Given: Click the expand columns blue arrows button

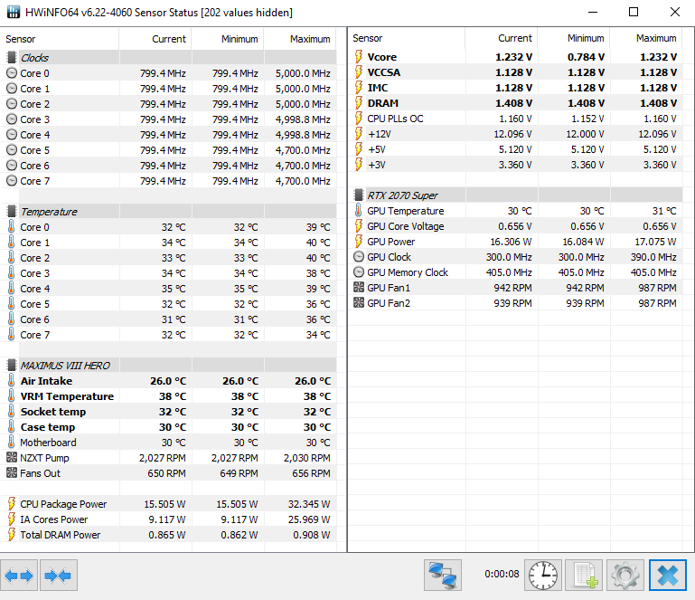Looking at the screenshot, I should pos(19,575).
